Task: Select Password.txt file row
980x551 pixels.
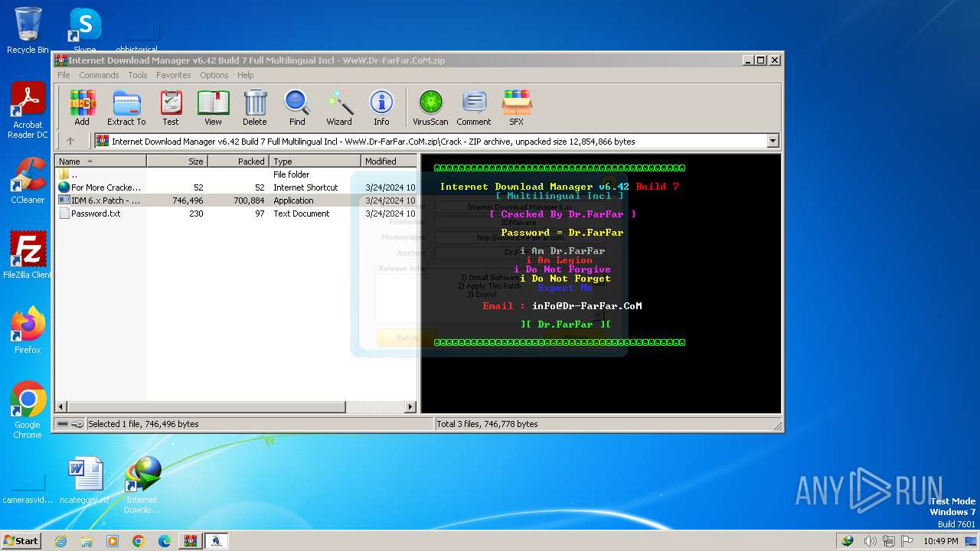Action: click(x=236, y=214)
